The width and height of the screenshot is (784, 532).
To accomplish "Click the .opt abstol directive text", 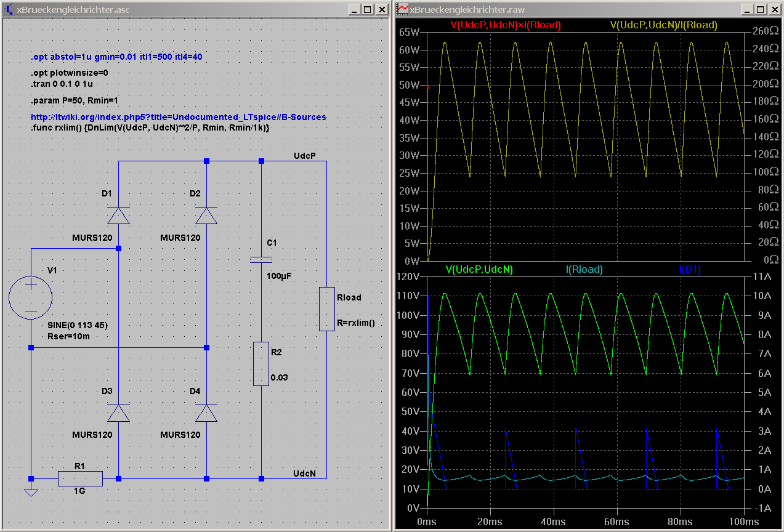I will point(117,57).
